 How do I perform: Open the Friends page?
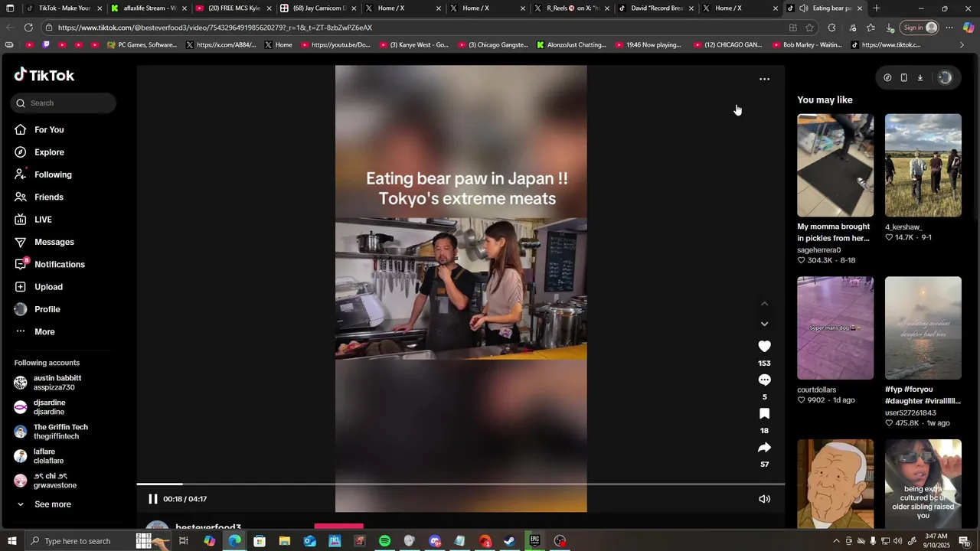pyautogui.click(x=48, y=197)
